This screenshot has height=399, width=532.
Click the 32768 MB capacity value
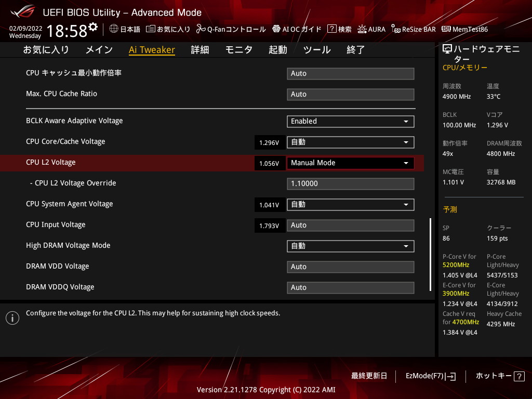(x=501, y=182)
